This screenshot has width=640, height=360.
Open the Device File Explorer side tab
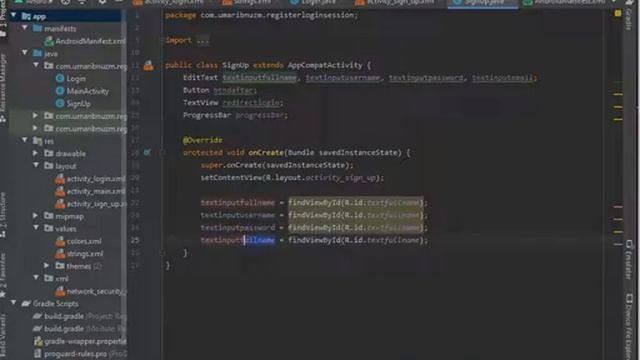tap(629, 327)
